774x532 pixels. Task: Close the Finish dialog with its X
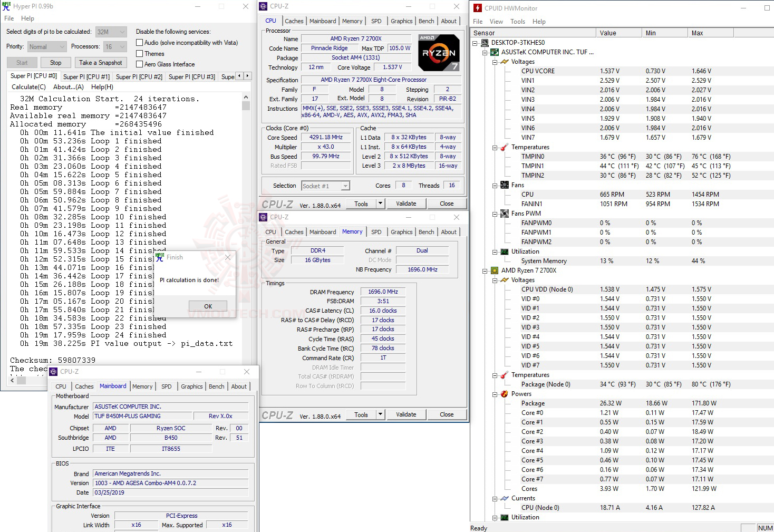click(228, 257)
